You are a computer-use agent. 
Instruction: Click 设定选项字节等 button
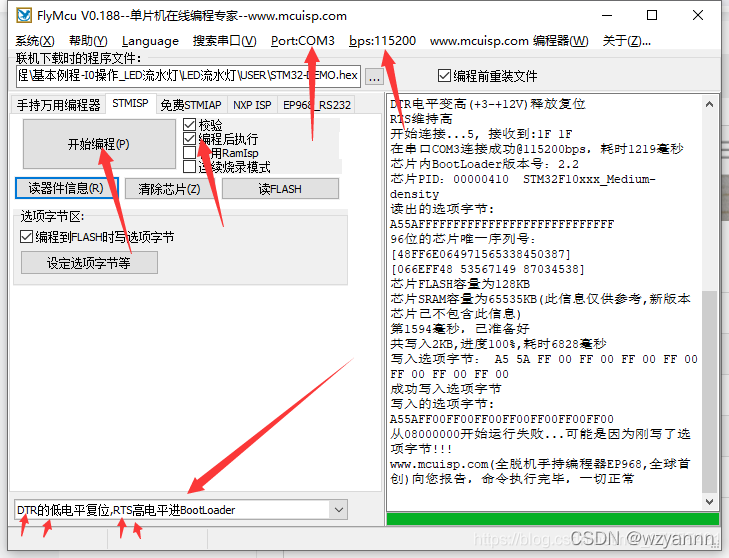(x=89, y=263)
